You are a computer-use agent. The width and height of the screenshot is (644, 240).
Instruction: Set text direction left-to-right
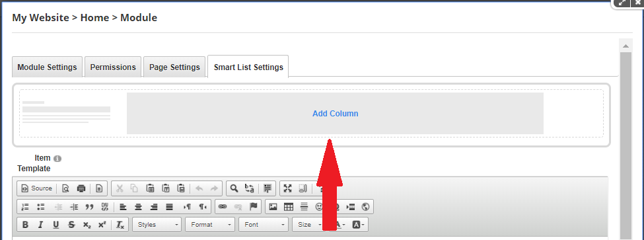pyautogui.click(x=188, y=207)
